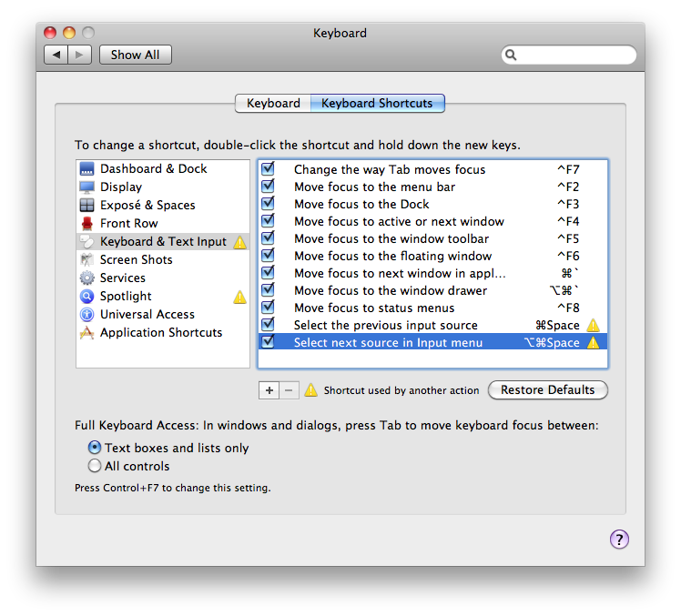Go forward with the right arrow button
The width and height of the screenshot is (681, 616).
pyautogui.click(x=79, y=55)
